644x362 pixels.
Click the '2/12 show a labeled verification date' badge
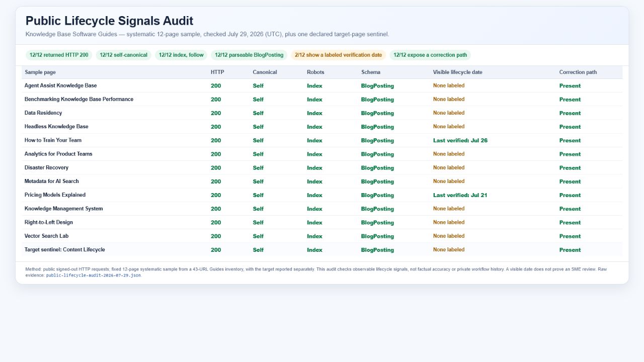click(x=339, y=55)
